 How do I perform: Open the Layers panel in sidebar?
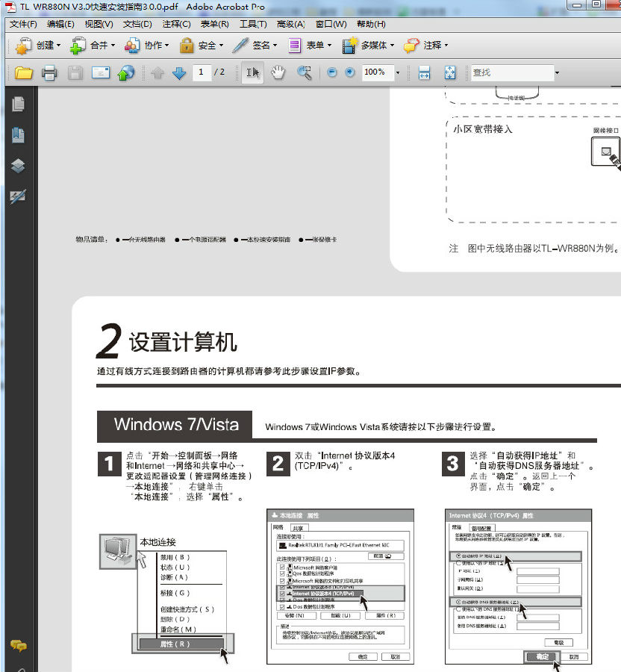(x=18, y=166)
